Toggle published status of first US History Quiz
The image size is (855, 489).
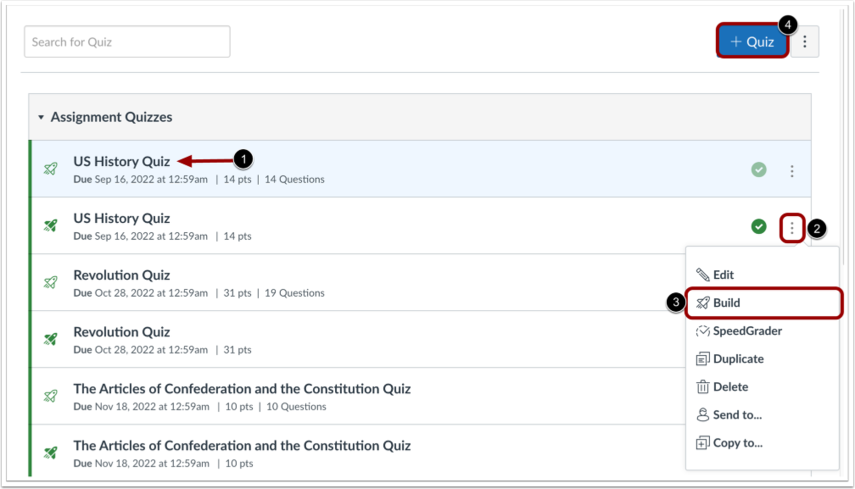[x=758, y=170]
